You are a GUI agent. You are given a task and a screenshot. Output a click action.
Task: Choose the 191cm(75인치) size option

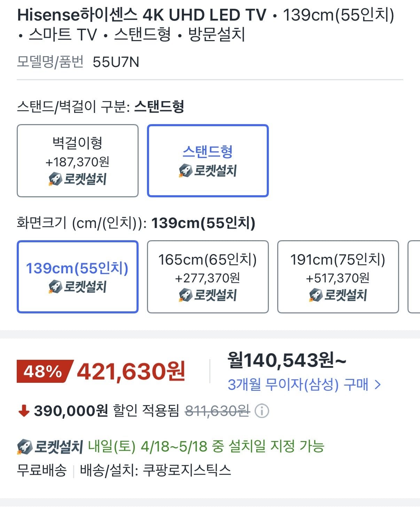[338, 275]
